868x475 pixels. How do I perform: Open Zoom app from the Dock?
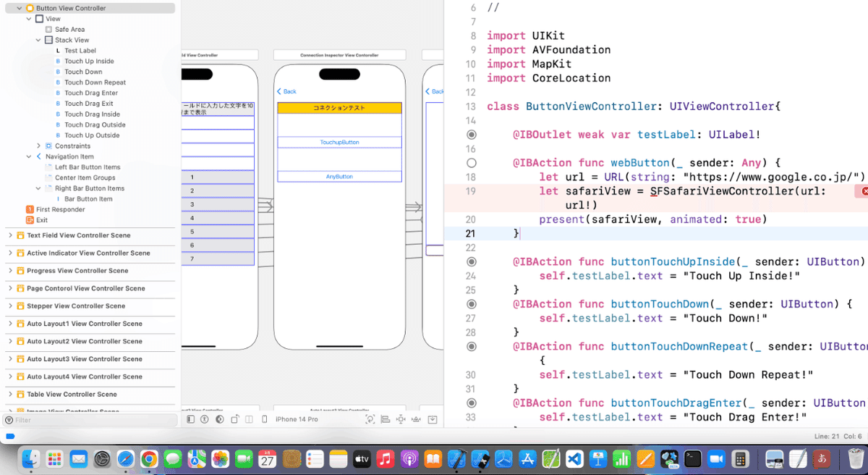coord(716,458)
